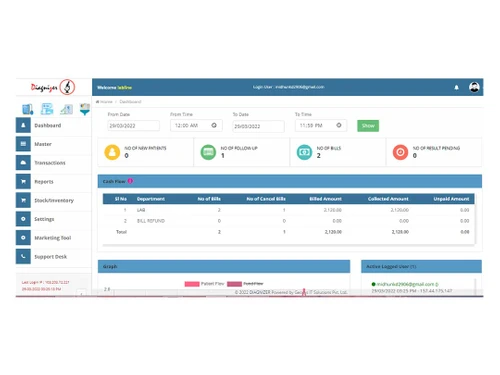The width and height of the screenshot is (500, 375).
Task: Click the new patients yellow icon
Action: [x=112, y=152]
